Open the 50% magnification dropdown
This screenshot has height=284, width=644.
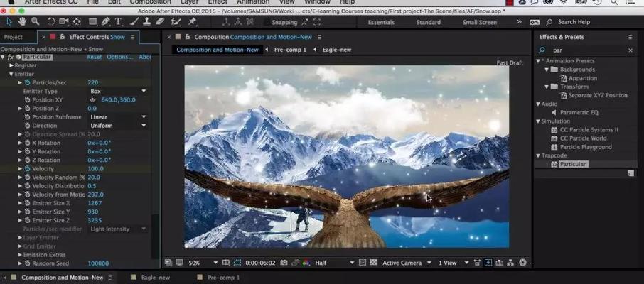tap(203, 263)
